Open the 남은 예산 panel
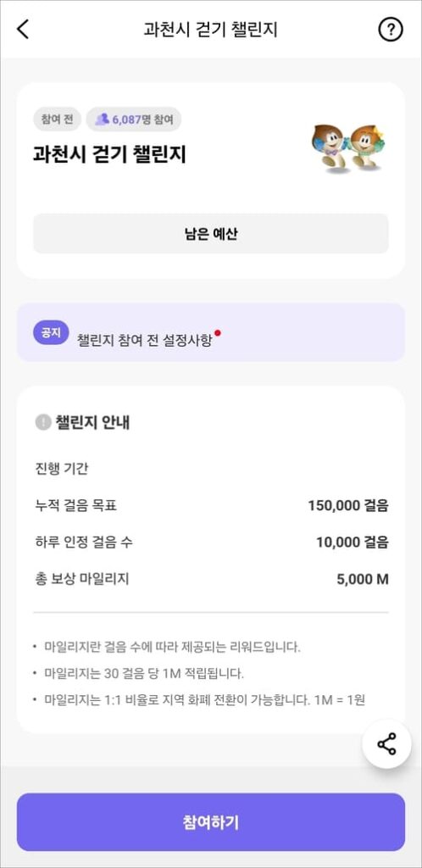The image size is (422, 868). pyautogui.click(x=211, y=234)
